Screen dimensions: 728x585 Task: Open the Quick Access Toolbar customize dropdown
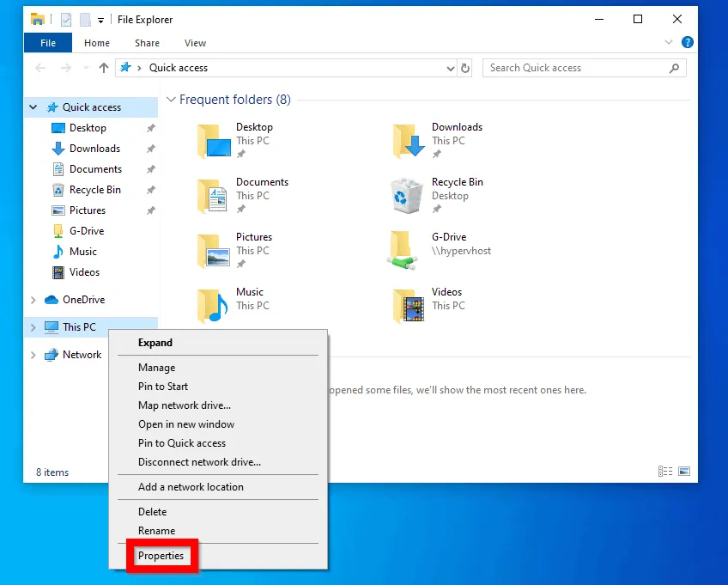tap(100, 19)
